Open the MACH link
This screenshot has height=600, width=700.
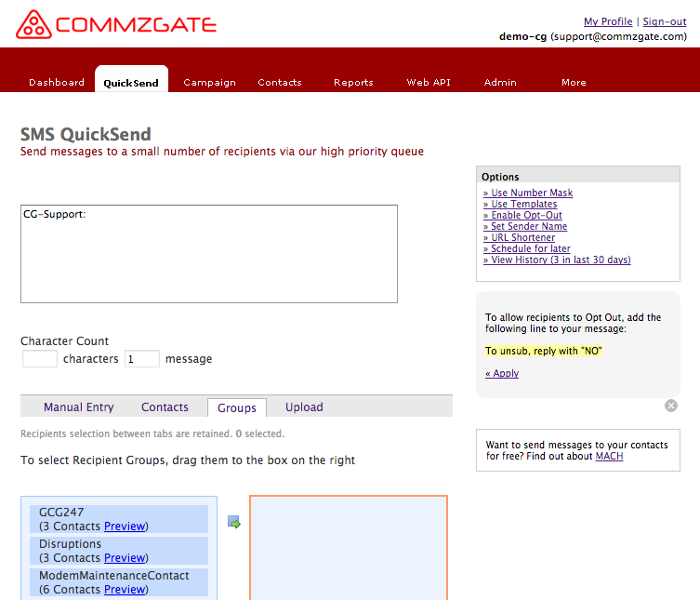(609, 456)
